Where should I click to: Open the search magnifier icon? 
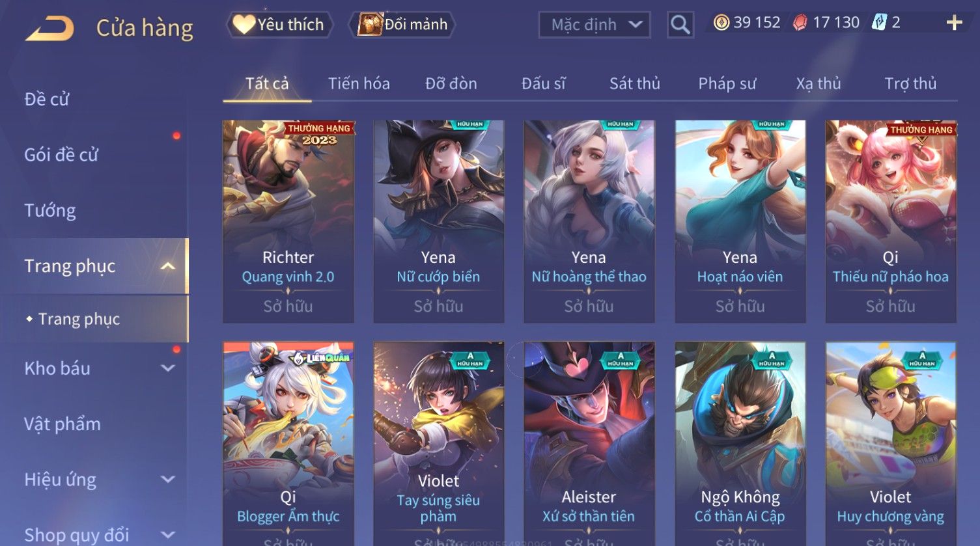(680, 25)
